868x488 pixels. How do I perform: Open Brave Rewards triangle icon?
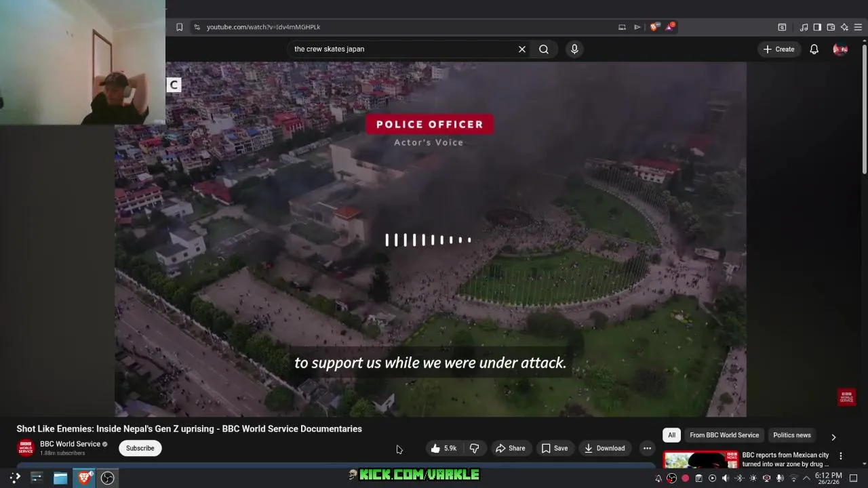click(x=670, y=27)
